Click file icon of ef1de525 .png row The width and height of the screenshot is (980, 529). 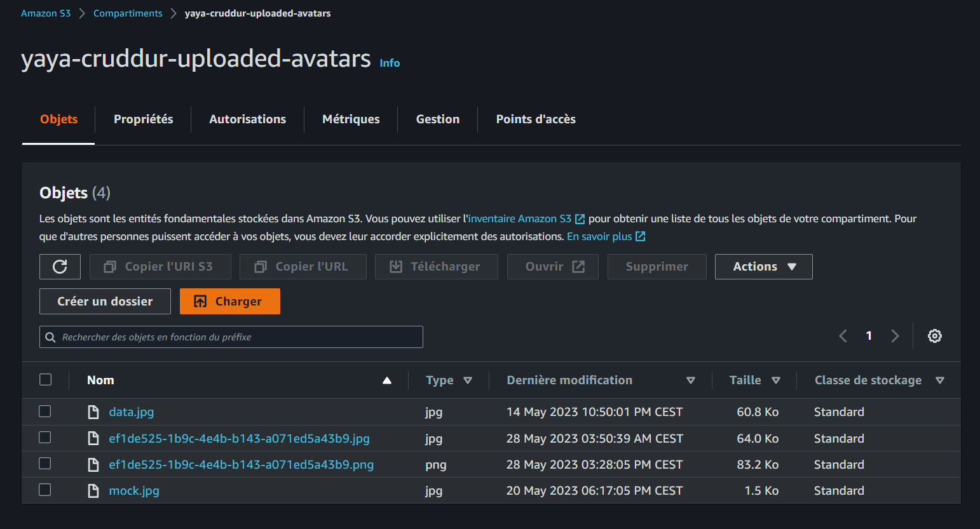pyautogui.click(x=93, y=465)
